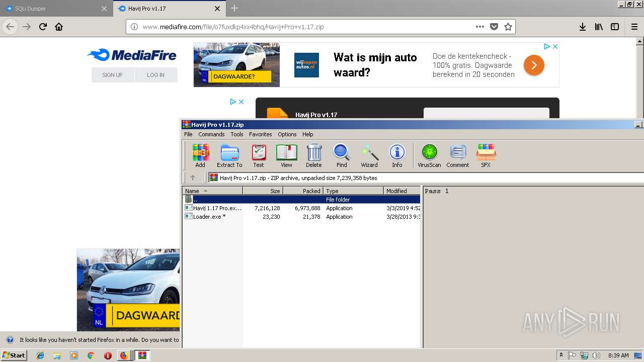
Task: Click the MediaFire logo
Action: 132,55
